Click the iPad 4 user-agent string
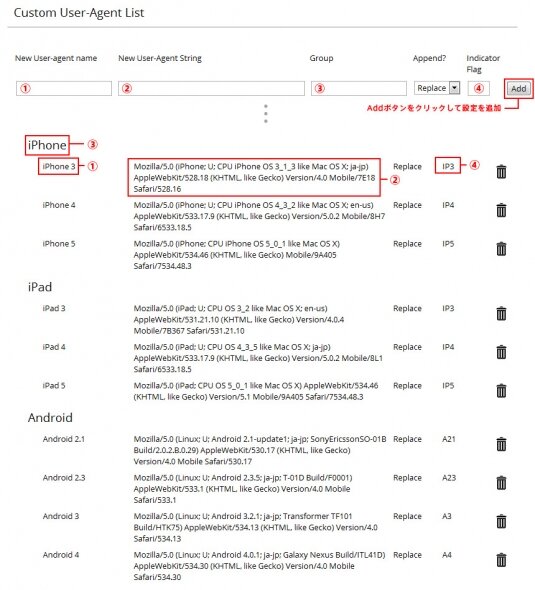This screenshot has height=590, width=535. [258, 358]
